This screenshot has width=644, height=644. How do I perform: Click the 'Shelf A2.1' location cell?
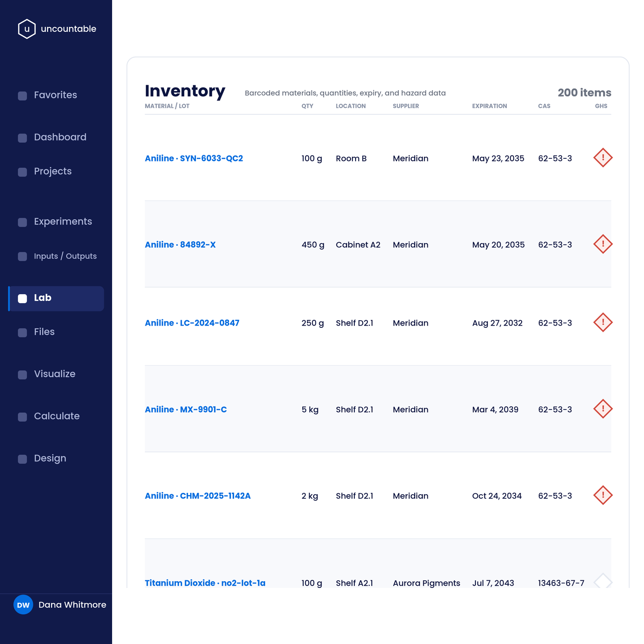[x=354, y=583]
